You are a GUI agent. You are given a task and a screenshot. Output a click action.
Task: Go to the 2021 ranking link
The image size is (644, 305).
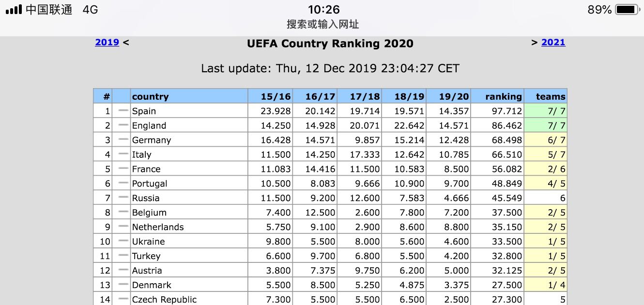coord(553,42)
